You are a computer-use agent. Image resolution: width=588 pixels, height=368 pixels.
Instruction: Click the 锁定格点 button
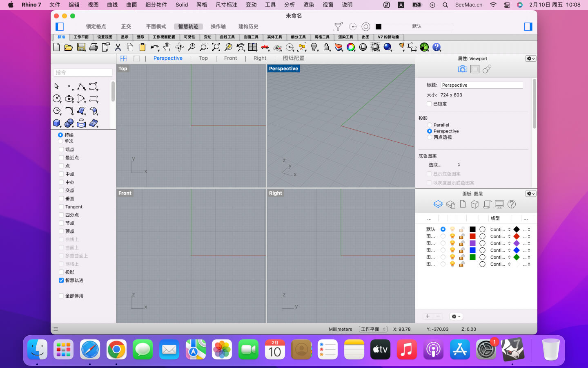pyautogui.click(x=96, y=27)
